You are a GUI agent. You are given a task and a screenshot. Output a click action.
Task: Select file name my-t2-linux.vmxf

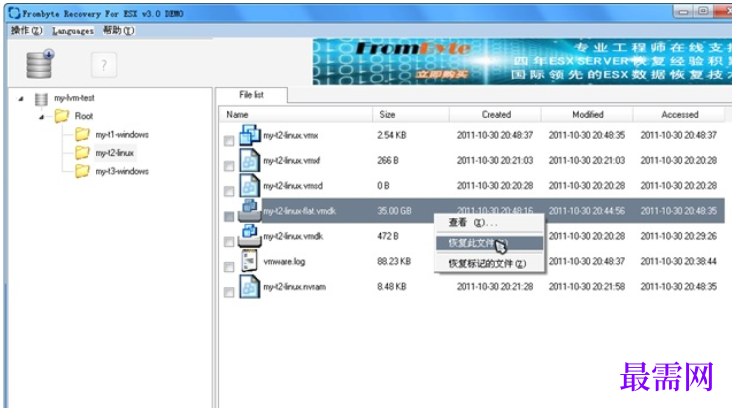pos(292,161)
